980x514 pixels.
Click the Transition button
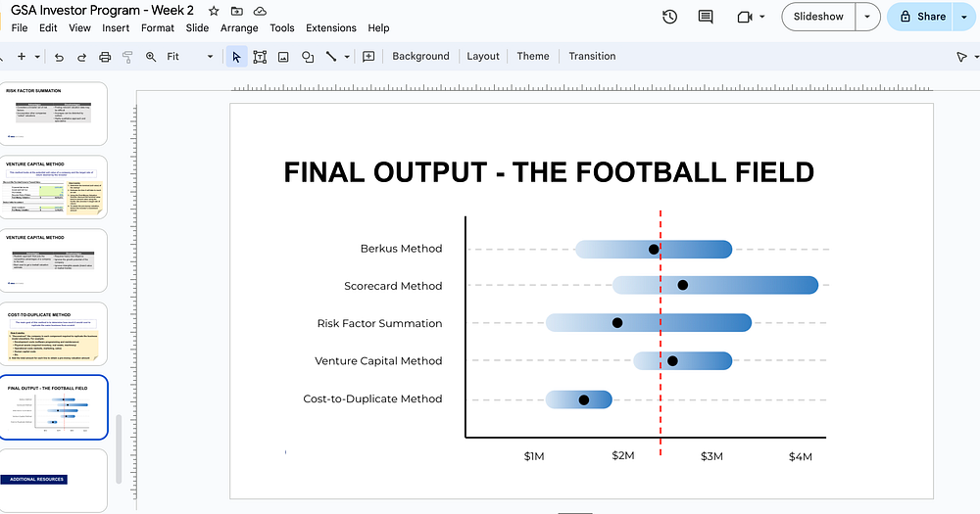pos(592,56)
